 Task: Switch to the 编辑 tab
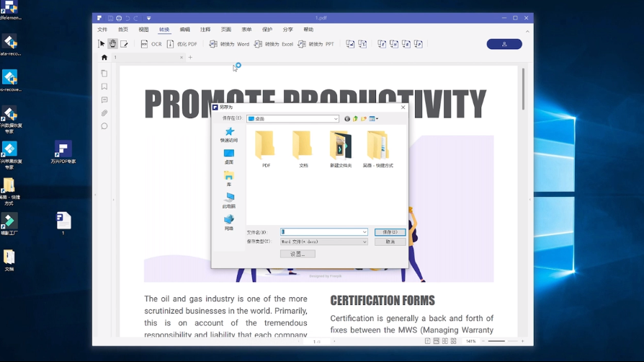tap(185, 30)
